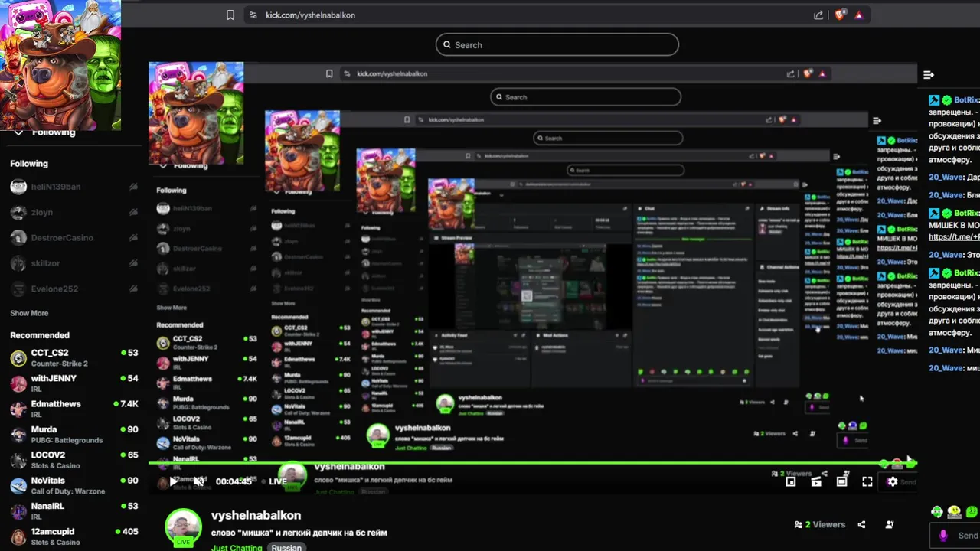Open vyshelnabalkon channel name
The image size is (980, 551).
(256, 515)
